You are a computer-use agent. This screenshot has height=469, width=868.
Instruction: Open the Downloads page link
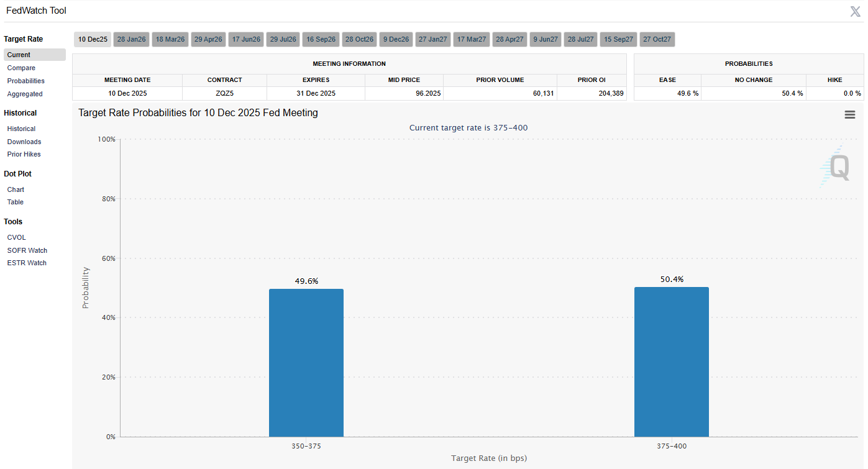24,142
